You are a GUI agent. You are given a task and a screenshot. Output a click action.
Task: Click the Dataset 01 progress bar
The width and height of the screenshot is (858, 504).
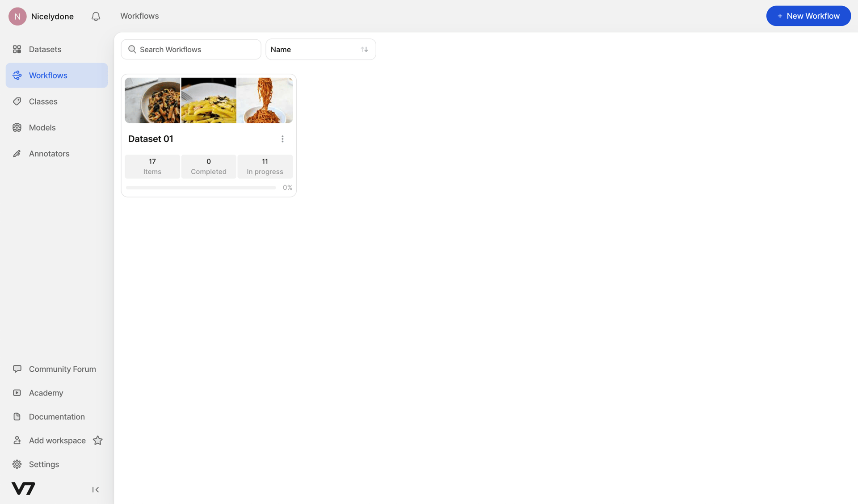tap(200, 188)
